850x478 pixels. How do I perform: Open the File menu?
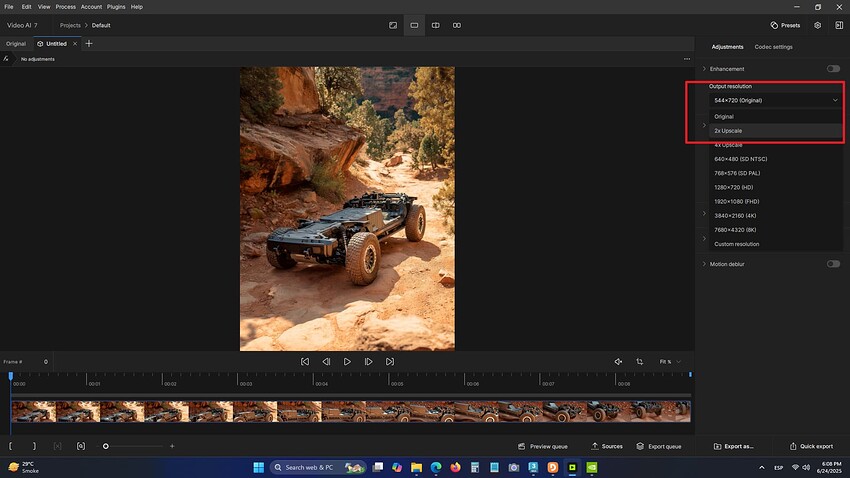9,7
